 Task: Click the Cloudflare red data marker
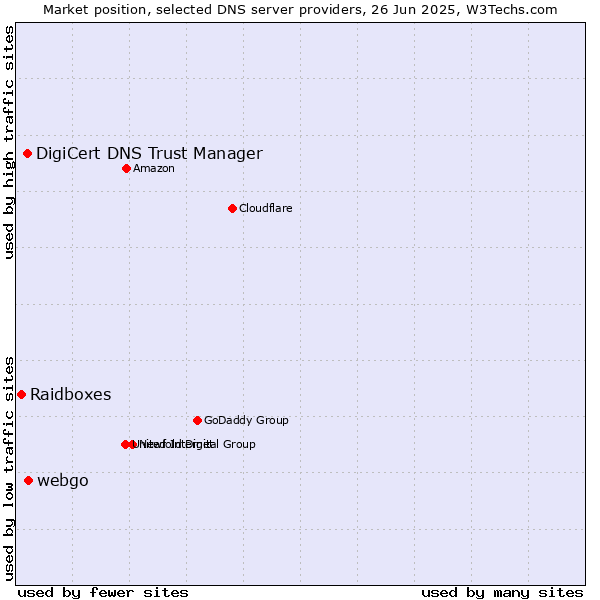[x=232, y=209]
